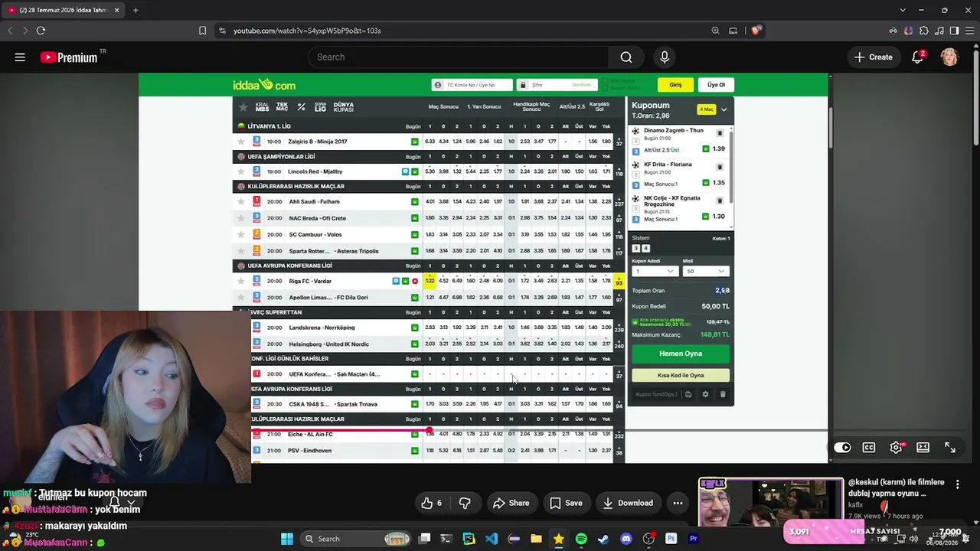The image size is (980, 551).
Task: Launch Steam from the taskbar
Action: pos(603,539)
